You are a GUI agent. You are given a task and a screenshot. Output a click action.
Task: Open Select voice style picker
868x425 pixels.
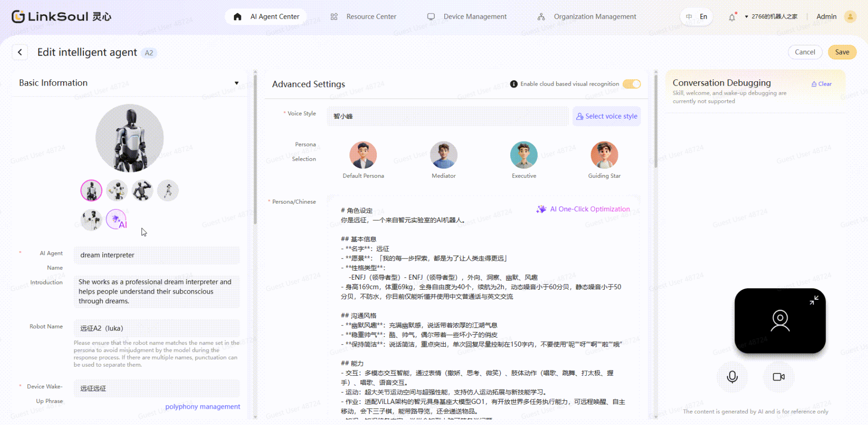click(606, 116)
